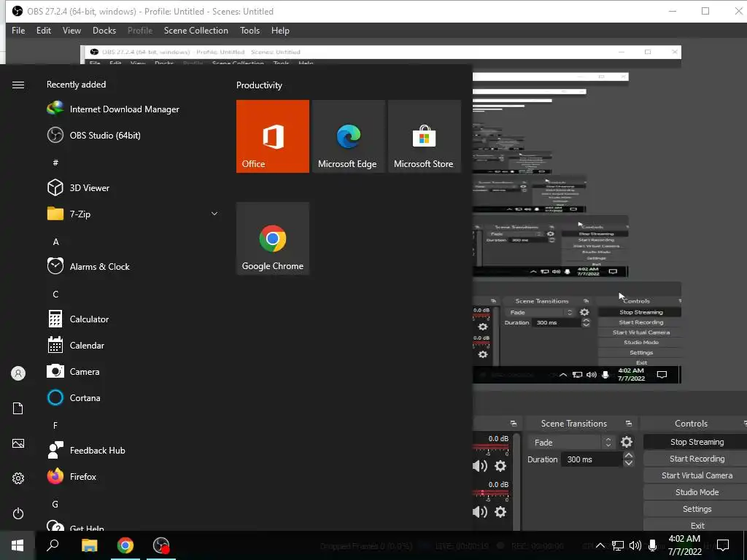Switch to Chrome in the taskbar

click(x=125, y=545)
